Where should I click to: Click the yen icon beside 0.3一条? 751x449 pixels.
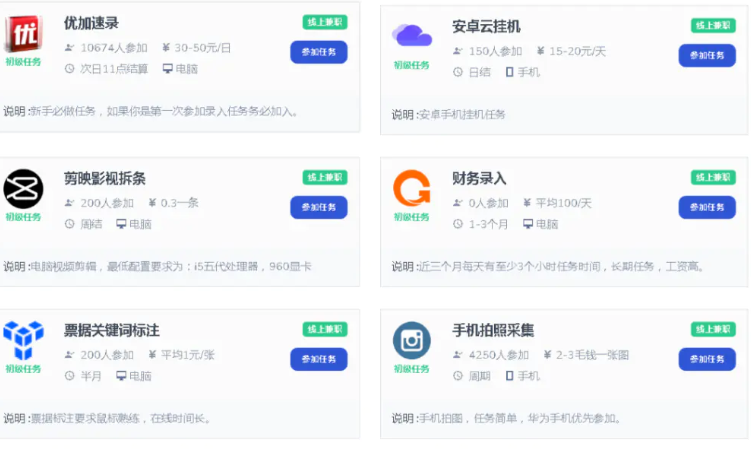click(x=152, y=203)
